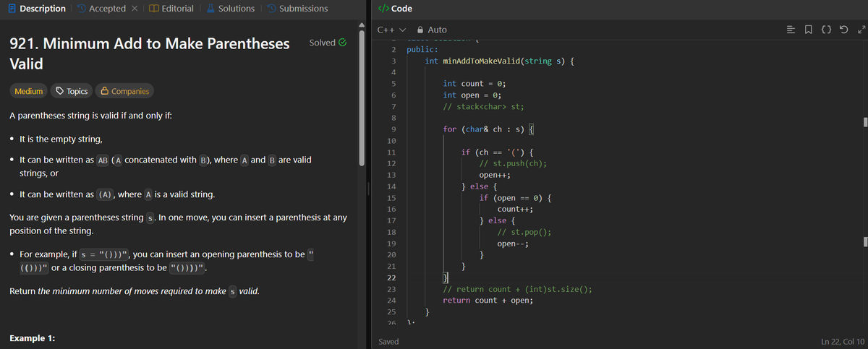868x349 pixels.
Task: Select the Code panel tab
Action: click(396, 9)
